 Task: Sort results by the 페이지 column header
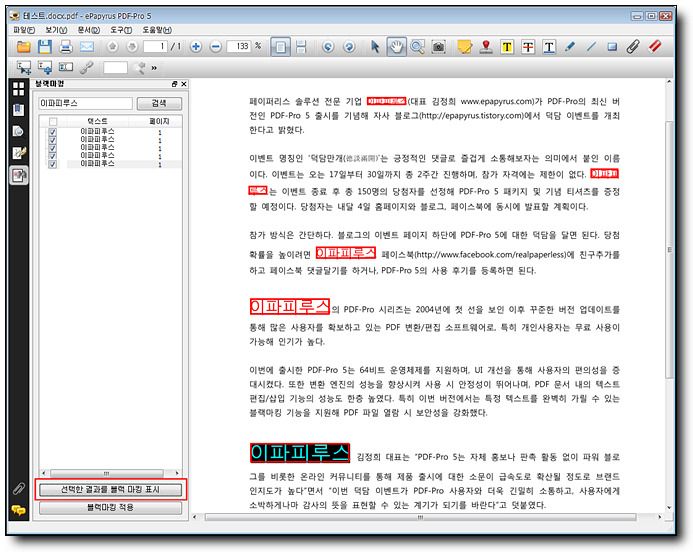point(159,121)
